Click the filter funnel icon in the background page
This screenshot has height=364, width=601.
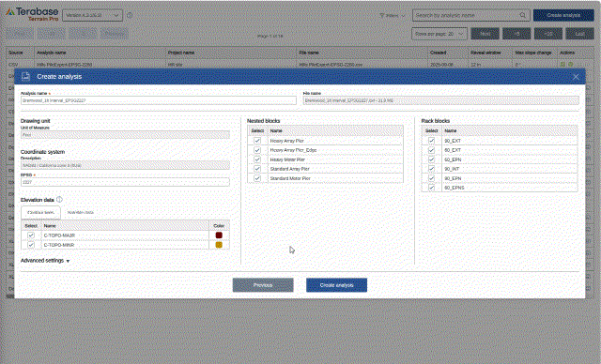(x=382, y=16)
